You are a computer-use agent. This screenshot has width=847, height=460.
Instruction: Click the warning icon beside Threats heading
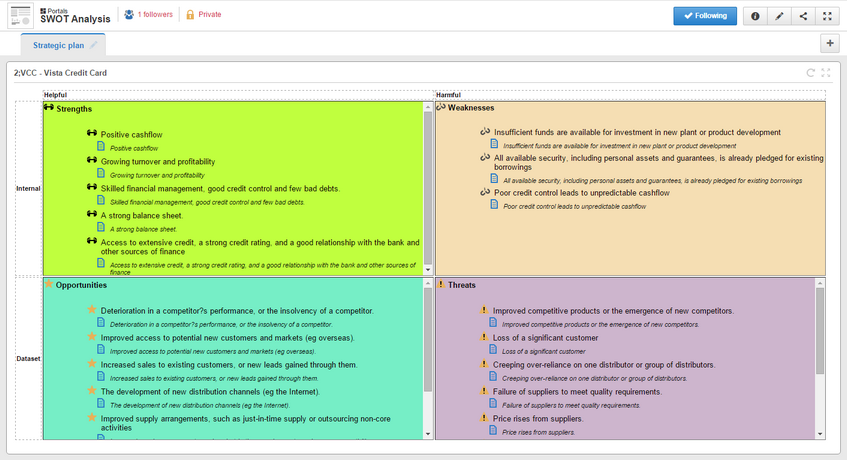click(x=441, y=284)
